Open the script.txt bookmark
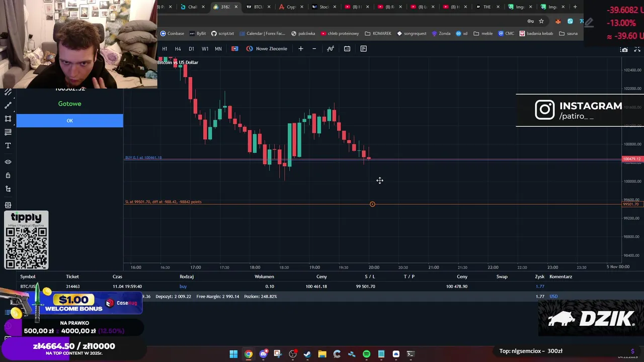This screenshot has height=362, width=644. (222, 34)
